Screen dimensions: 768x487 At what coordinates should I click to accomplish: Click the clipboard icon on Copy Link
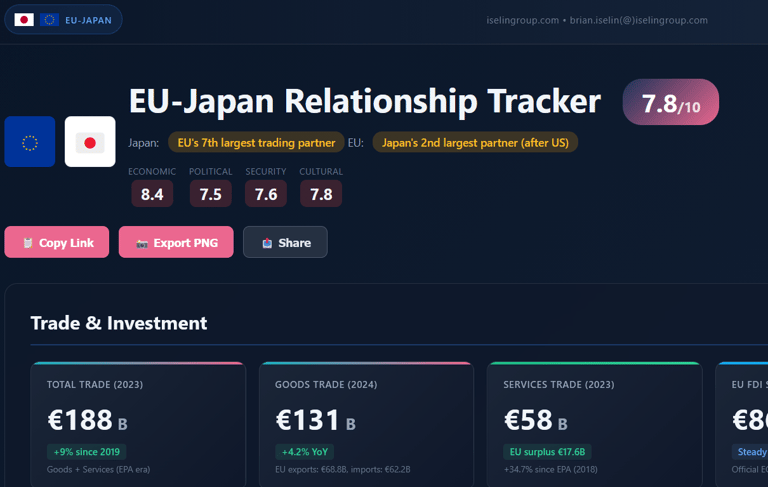tap(28, 243)
